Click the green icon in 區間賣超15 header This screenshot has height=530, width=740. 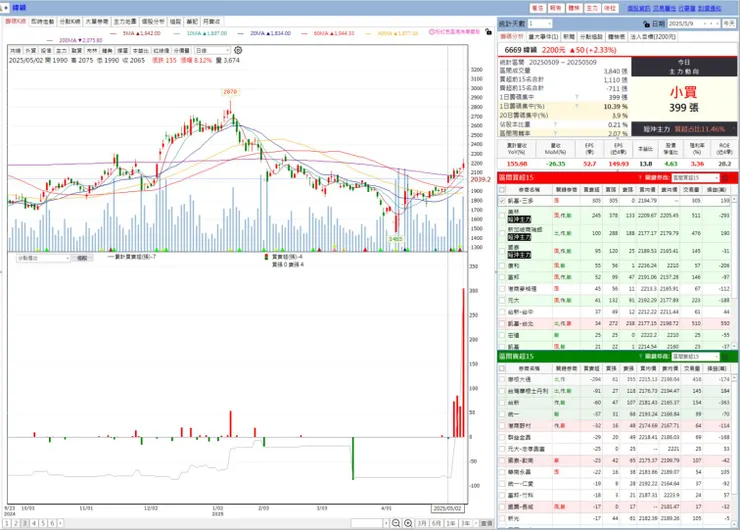pos(725,356)
